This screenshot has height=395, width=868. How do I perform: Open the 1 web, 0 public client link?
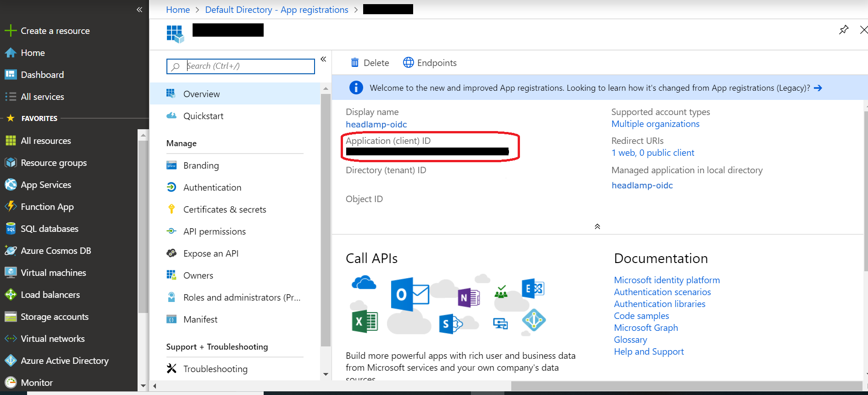(x=653, y=153)
